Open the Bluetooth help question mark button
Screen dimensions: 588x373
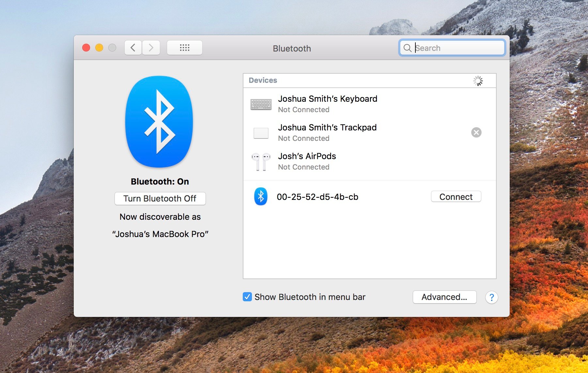coord(491,297)
